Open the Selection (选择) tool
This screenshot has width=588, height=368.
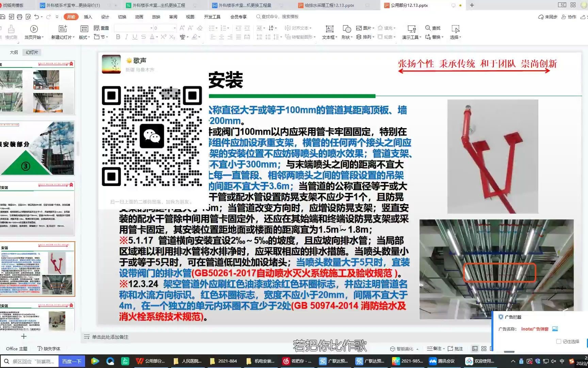click(455, 32)
